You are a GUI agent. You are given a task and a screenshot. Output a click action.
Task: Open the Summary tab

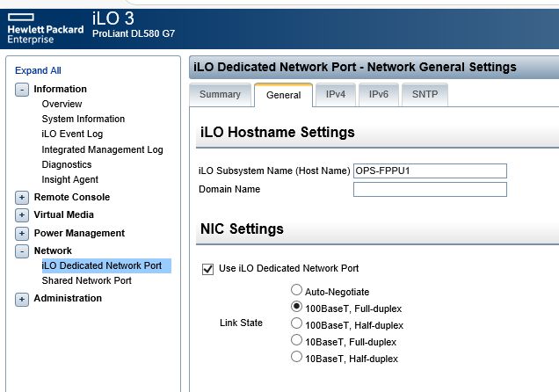coord(220,95)
